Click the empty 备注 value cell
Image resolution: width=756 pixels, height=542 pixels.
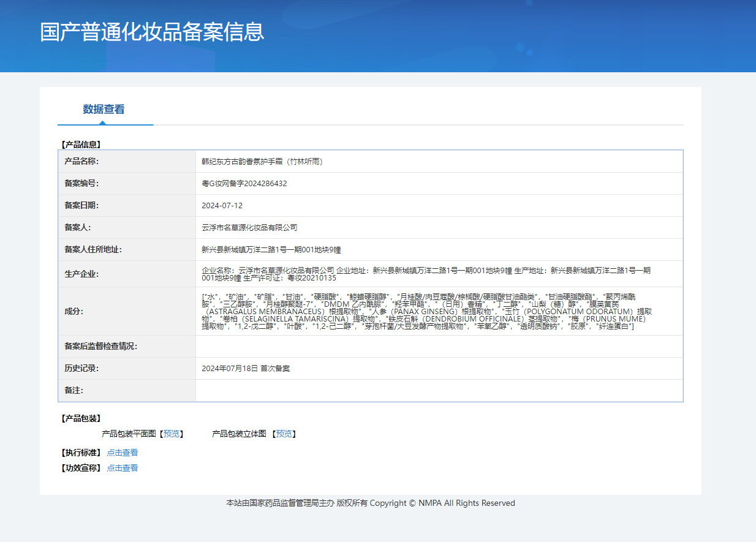439,391
